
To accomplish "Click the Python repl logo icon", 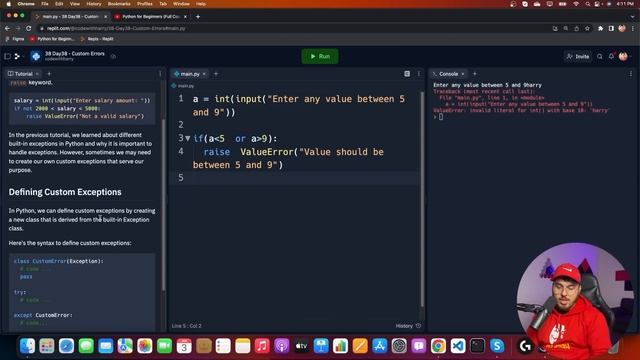I will coord(36,56).
